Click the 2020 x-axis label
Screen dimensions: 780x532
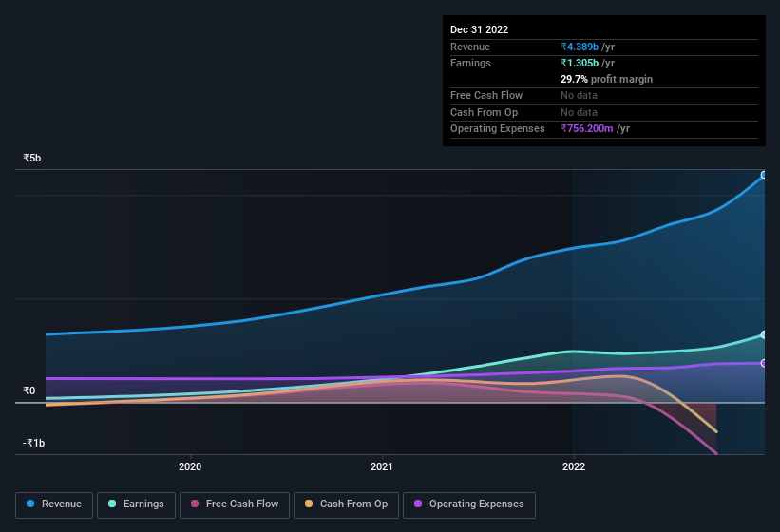coord(190,466)
